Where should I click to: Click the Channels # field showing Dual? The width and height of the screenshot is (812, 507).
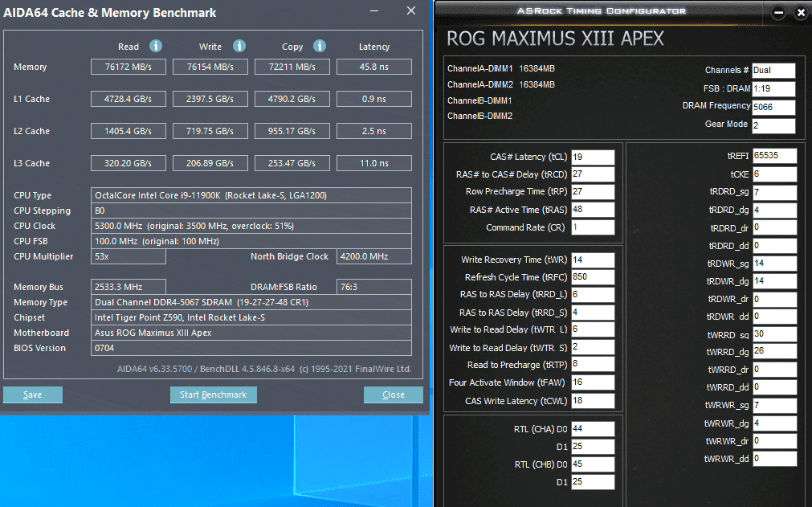(x=773, y=71)
